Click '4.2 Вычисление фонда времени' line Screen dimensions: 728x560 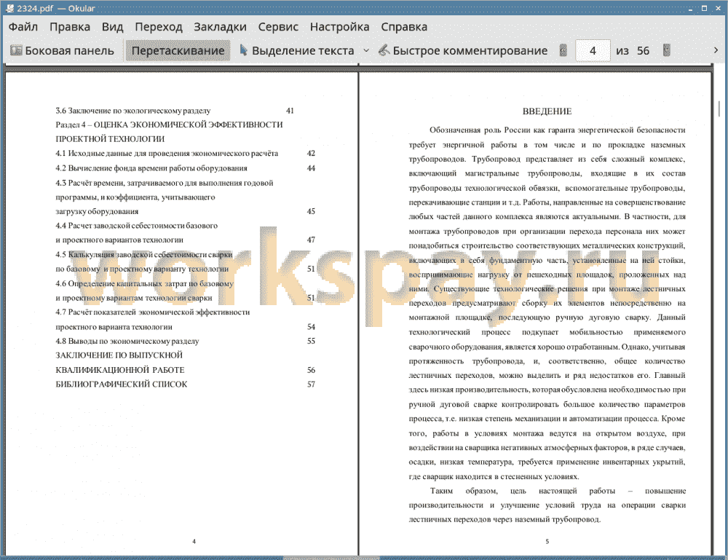pyautogui.click(x=151, y=168)
